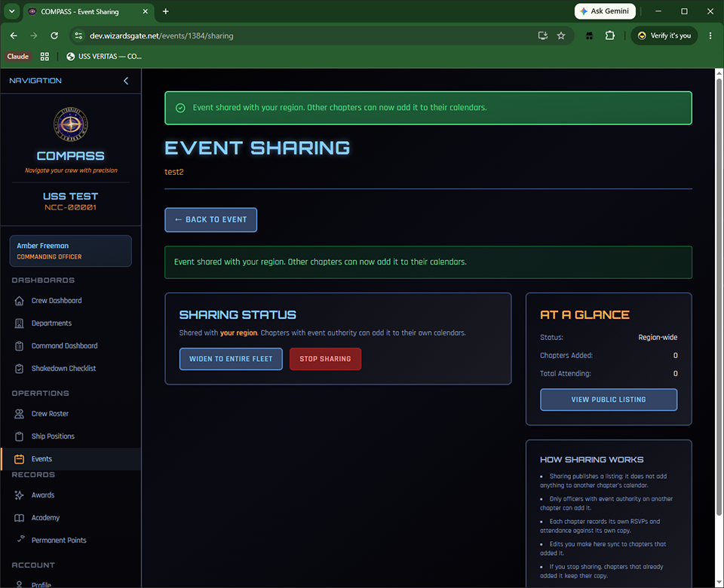
Task: Open the Claude bookmark
Action: coord(17,57)
